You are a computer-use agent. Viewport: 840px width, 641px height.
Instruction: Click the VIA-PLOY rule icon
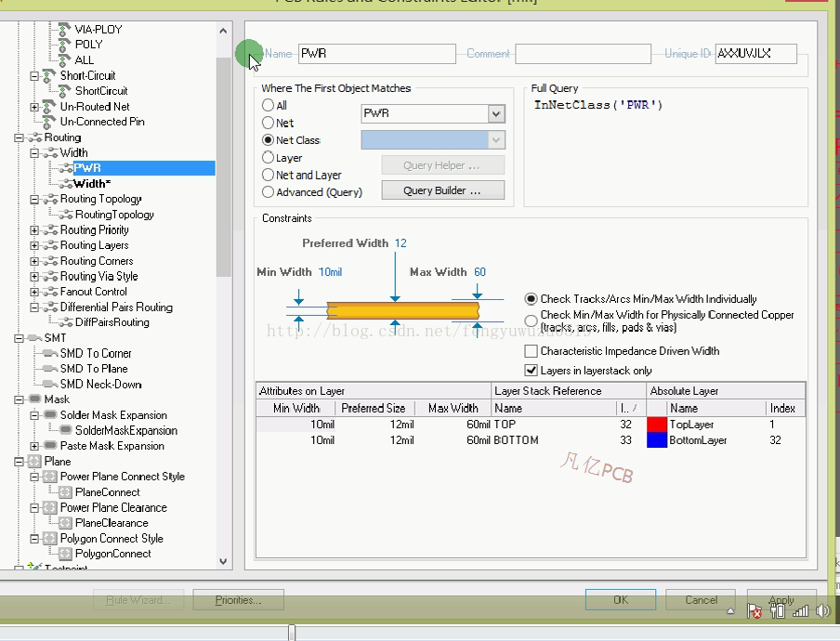click(x=65, y=29)
